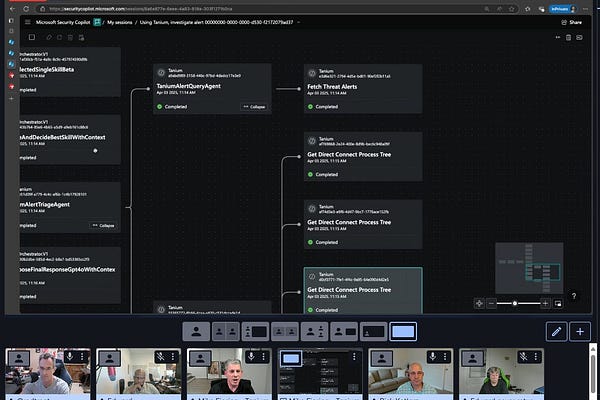Click Completed status on Fetch Threat Alerts node
The height and width of the screenshot is (400, 600).
pos(323,106)
